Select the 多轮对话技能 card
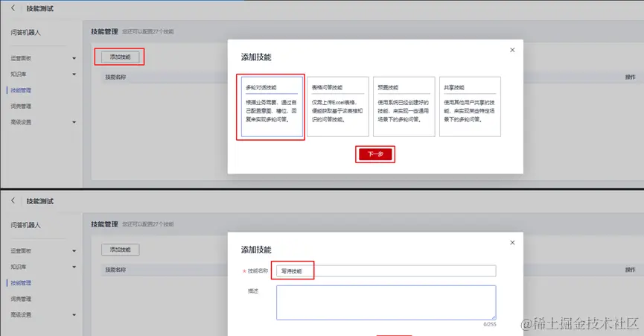 pos(272,107)
